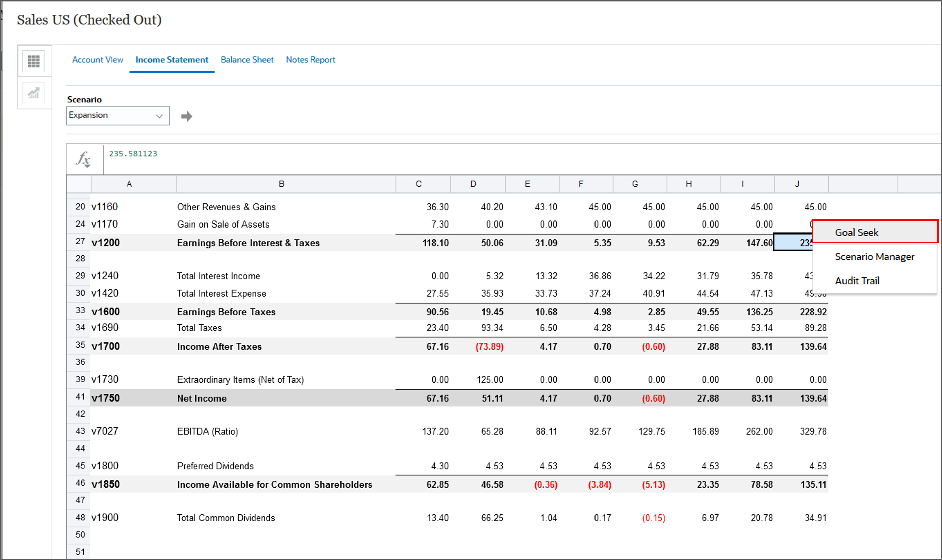
Task: Click the chart view sidebar icon
Action: pyautogui.click(x=34, y=93)
